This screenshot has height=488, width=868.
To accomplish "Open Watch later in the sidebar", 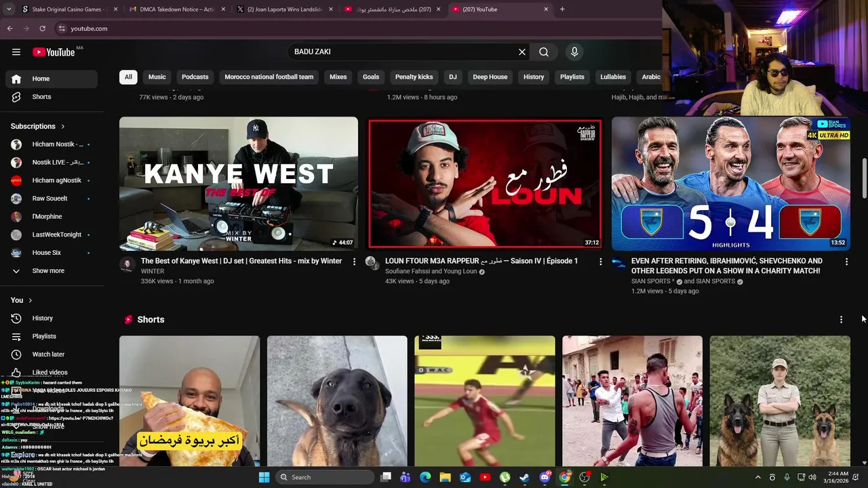I will coord(52,354).
